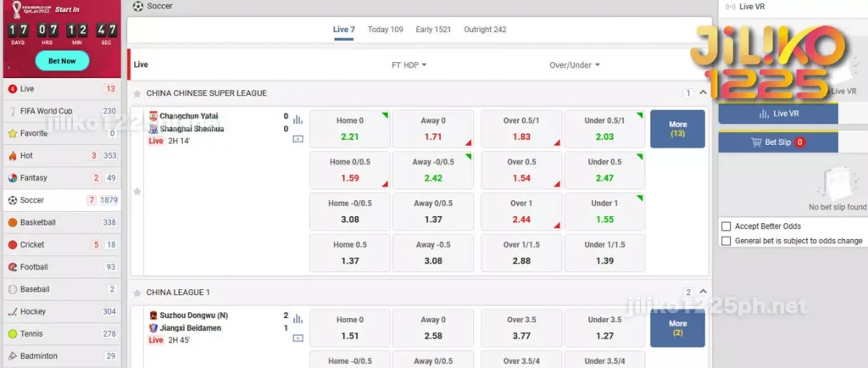Switch to the Today 109 tab
Screen dimensions: 868x368
click(x=386, y=30)
